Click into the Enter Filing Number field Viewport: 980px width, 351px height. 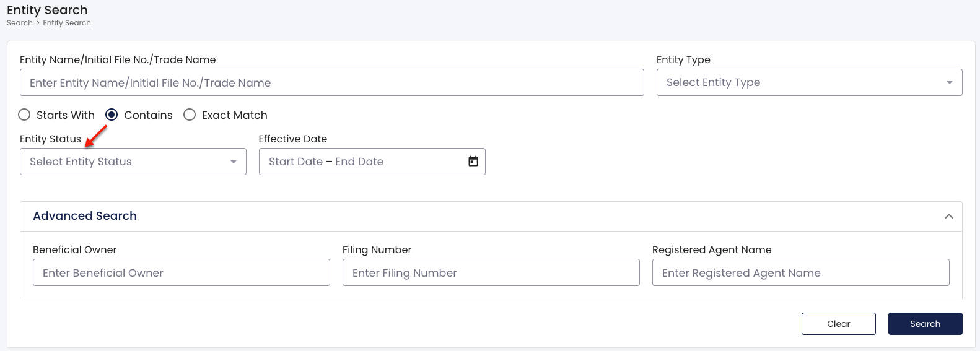[491, 272]
